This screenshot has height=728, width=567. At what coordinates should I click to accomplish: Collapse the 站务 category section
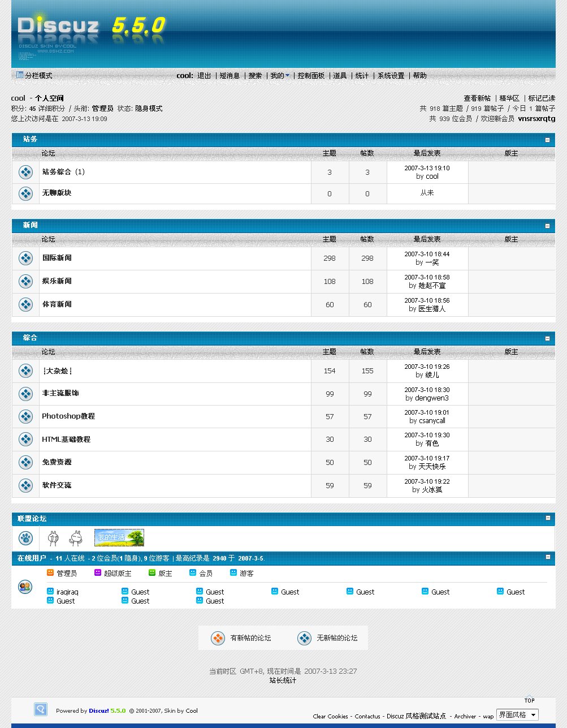tap(547, 140)
